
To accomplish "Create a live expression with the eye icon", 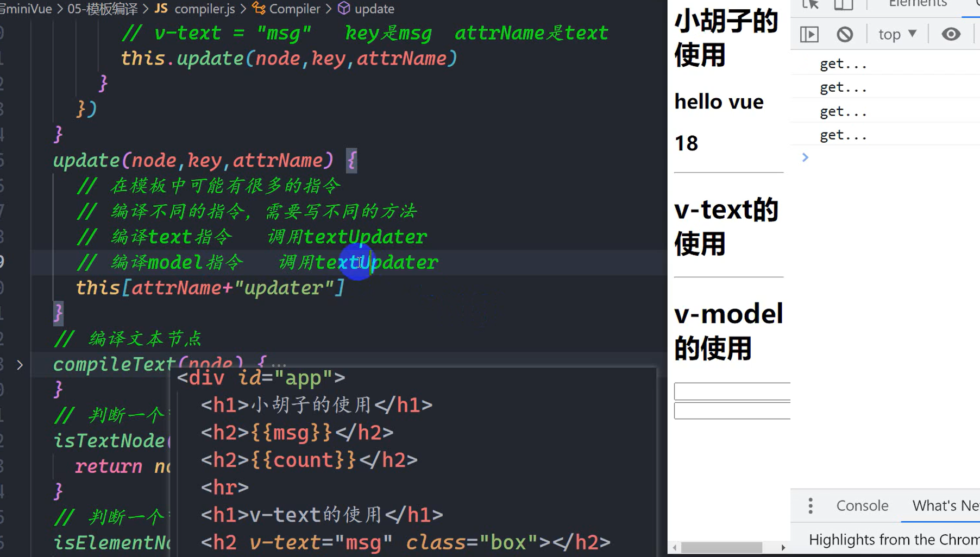I will click(x=950, y=34).
